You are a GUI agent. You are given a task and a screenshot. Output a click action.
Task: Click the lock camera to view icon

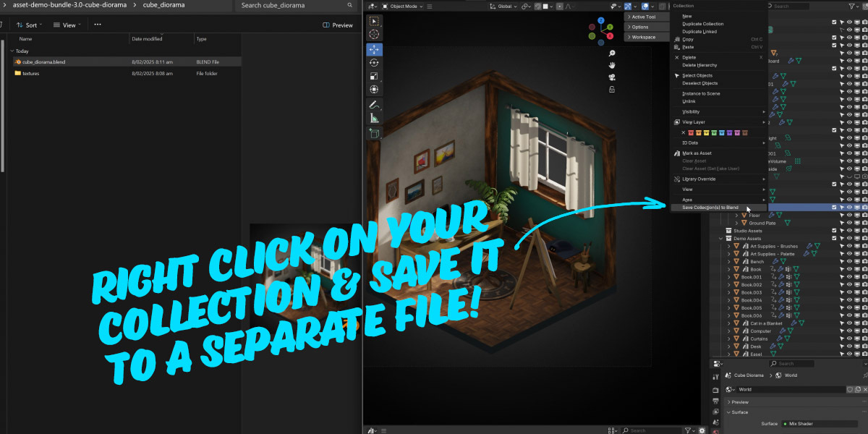(612, 90)
